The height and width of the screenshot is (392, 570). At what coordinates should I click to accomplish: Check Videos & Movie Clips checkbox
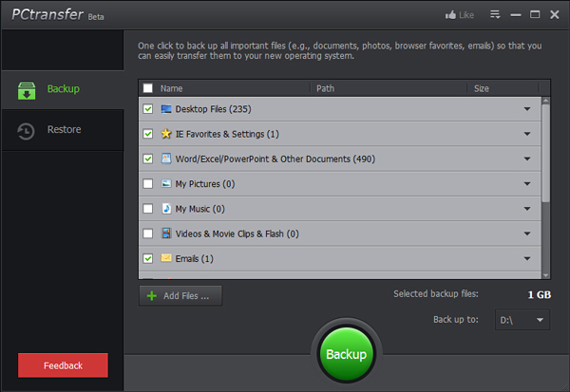[148, 233]
